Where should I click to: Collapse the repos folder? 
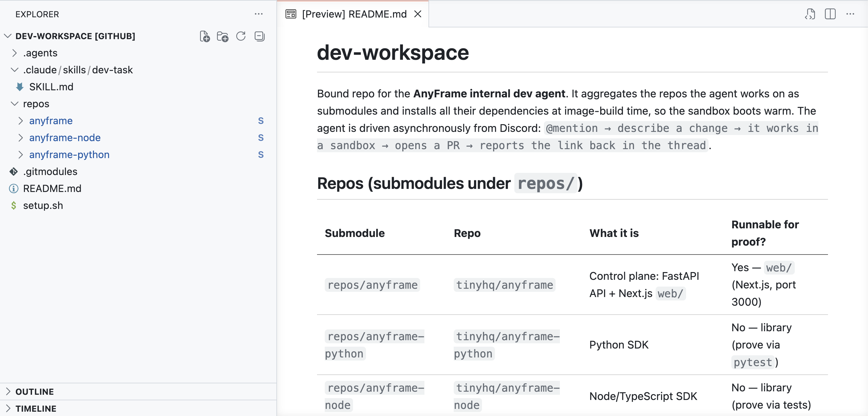pyautogui.click(x=14, y=104)
